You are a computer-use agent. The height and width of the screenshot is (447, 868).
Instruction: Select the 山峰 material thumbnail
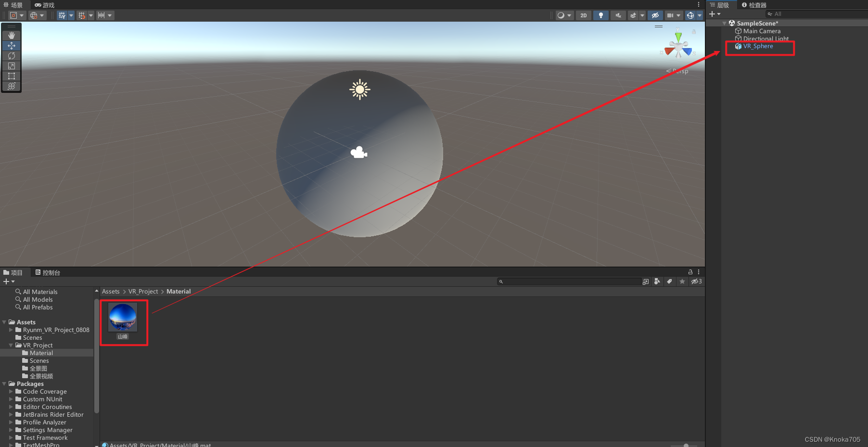point(123,316)
